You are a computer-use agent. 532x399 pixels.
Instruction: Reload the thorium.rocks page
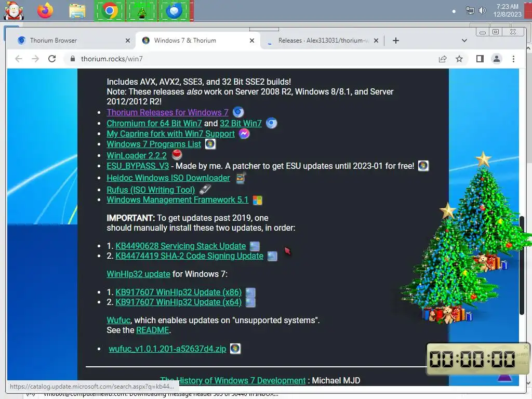[x=52, y=59]
